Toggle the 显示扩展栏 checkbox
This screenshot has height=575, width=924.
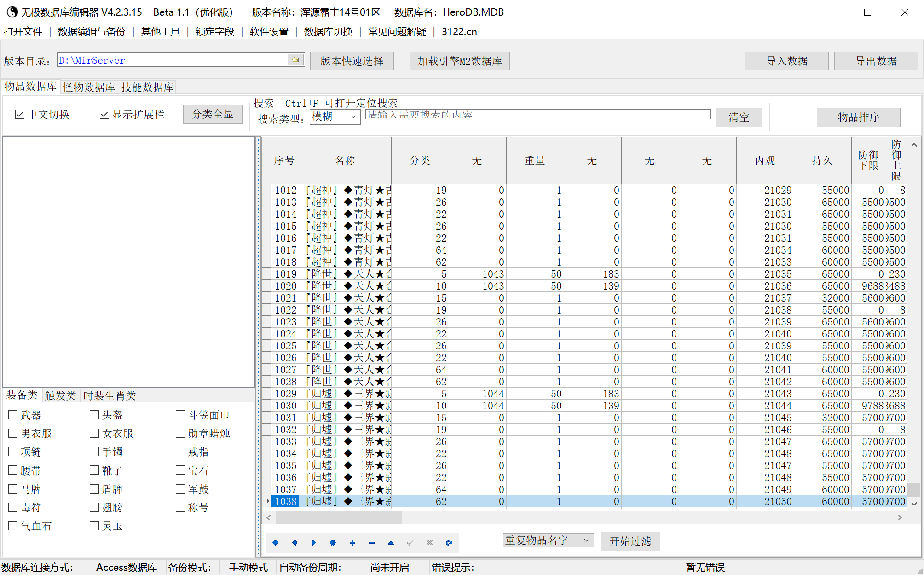[x=104, y=114]
